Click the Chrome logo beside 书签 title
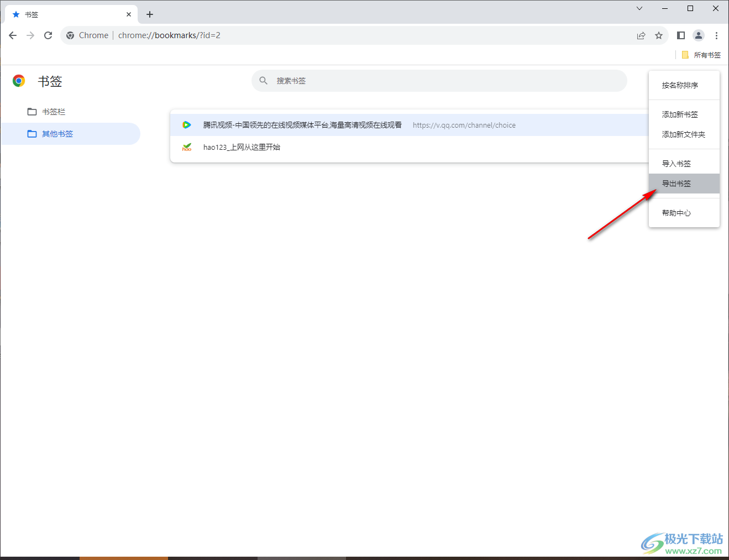The width and height of the screenshot is (729, 560). (19, 81)
